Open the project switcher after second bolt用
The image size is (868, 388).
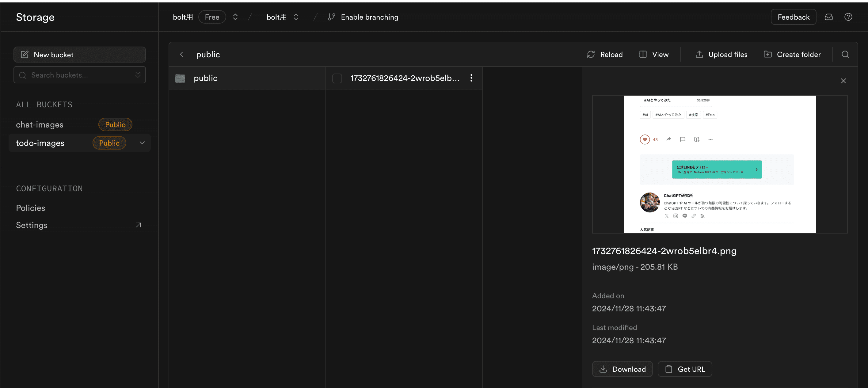[296, 17]
